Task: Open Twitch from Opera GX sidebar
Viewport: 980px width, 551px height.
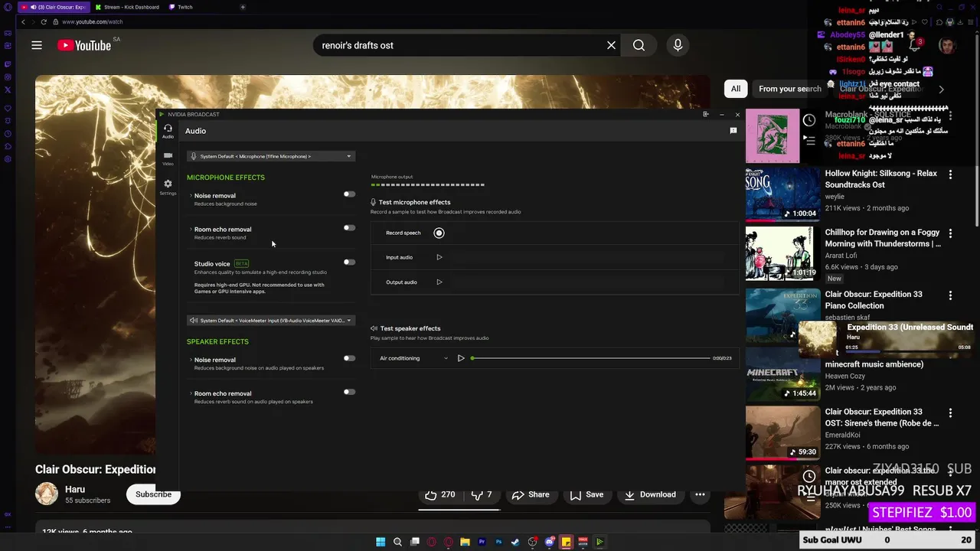Action: [x=8, y=64]
